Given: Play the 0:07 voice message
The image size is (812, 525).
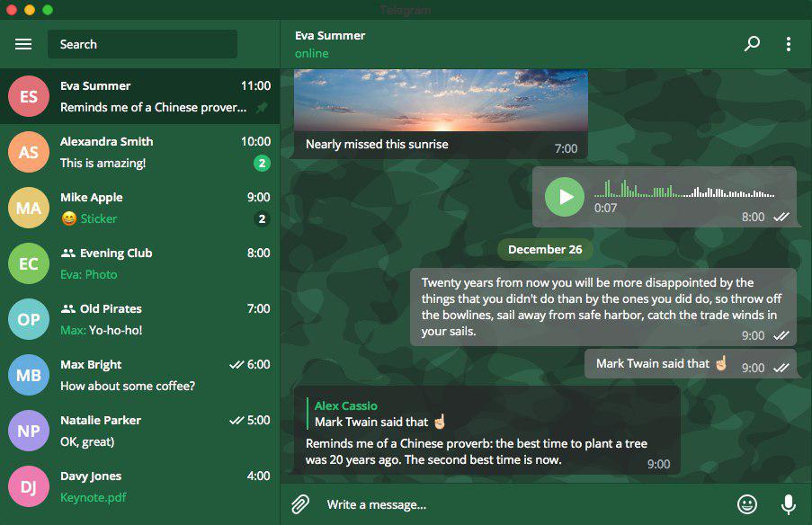Looking at the screenshot, I should click(x=565, y=197).
